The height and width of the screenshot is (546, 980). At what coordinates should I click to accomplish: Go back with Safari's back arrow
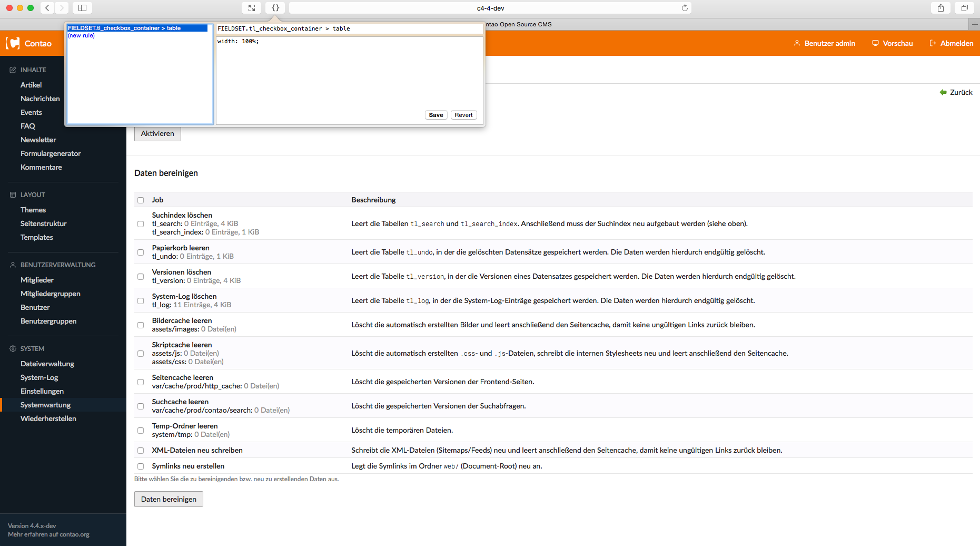[47, 8]
